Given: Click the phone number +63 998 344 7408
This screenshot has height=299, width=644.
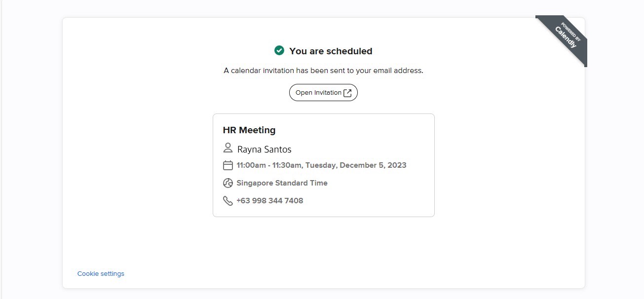Looking at the screenshot, I should coord(270,201).
